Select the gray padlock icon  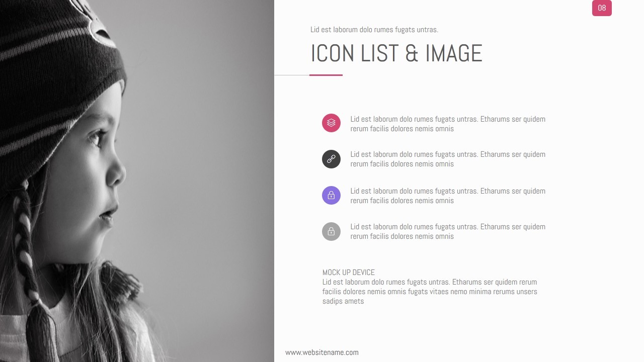pyautogui.click(x=331, y=231)
